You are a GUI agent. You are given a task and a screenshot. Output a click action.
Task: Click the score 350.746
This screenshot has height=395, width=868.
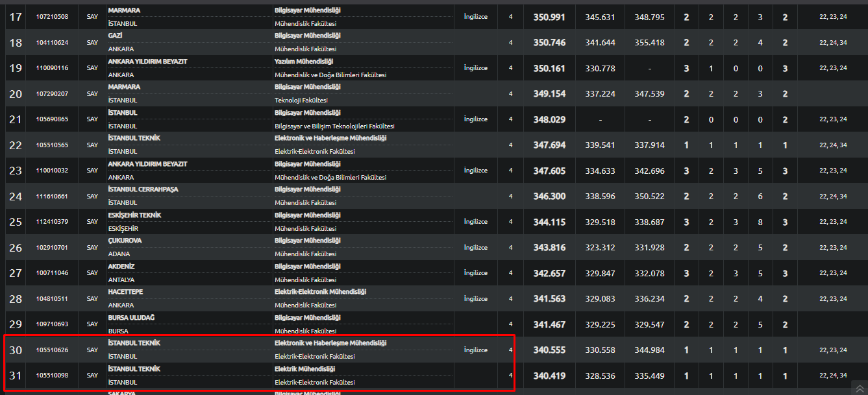point(549,42)
